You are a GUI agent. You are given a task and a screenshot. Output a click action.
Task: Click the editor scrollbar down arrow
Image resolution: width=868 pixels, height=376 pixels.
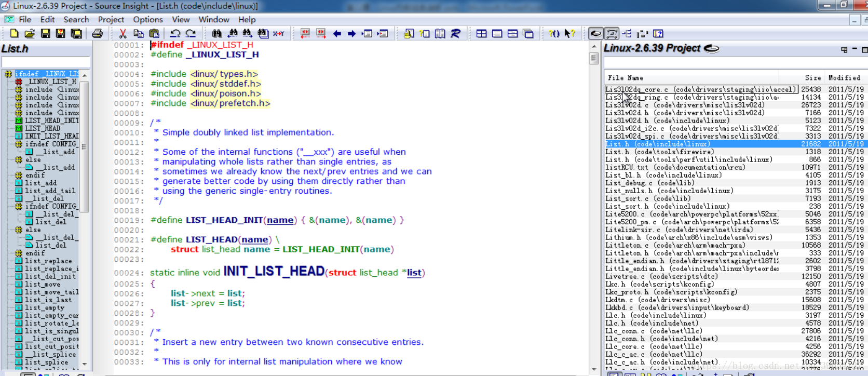(x=594, y=369)
